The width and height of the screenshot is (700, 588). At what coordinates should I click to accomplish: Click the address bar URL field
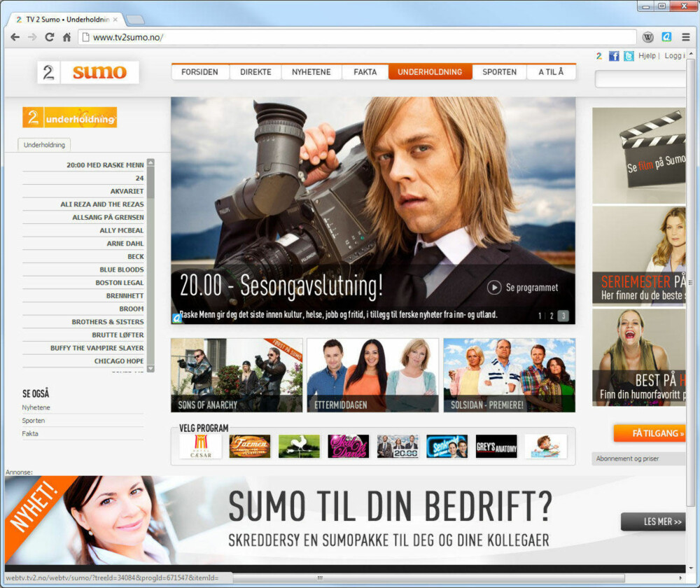(x=357, y=38)
